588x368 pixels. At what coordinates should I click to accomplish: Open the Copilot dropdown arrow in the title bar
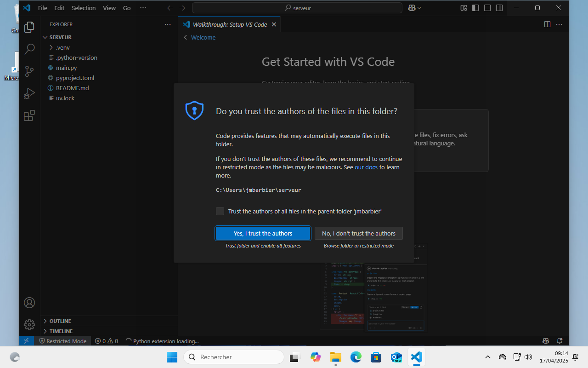419,8
